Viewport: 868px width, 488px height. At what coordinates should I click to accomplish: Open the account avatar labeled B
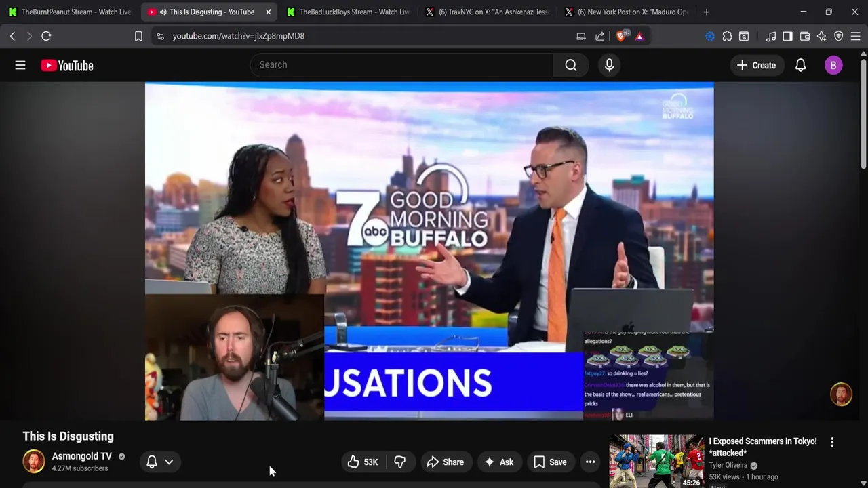coord(833,65)
